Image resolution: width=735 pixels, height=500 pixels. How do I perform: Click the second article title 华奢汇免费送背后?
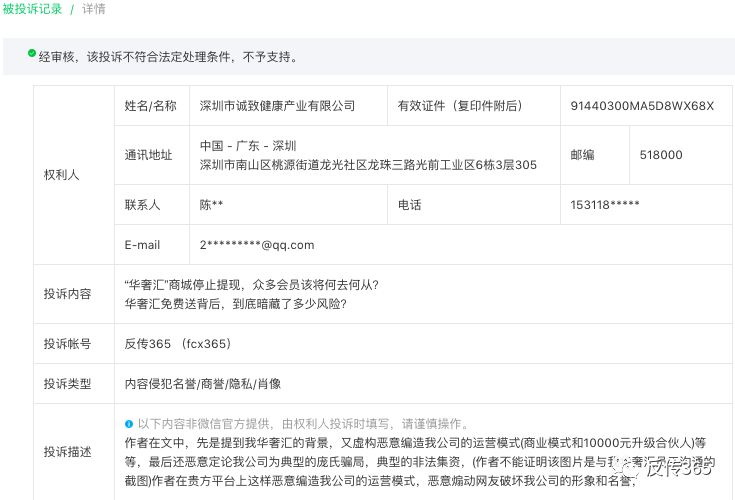click(235, 303)
